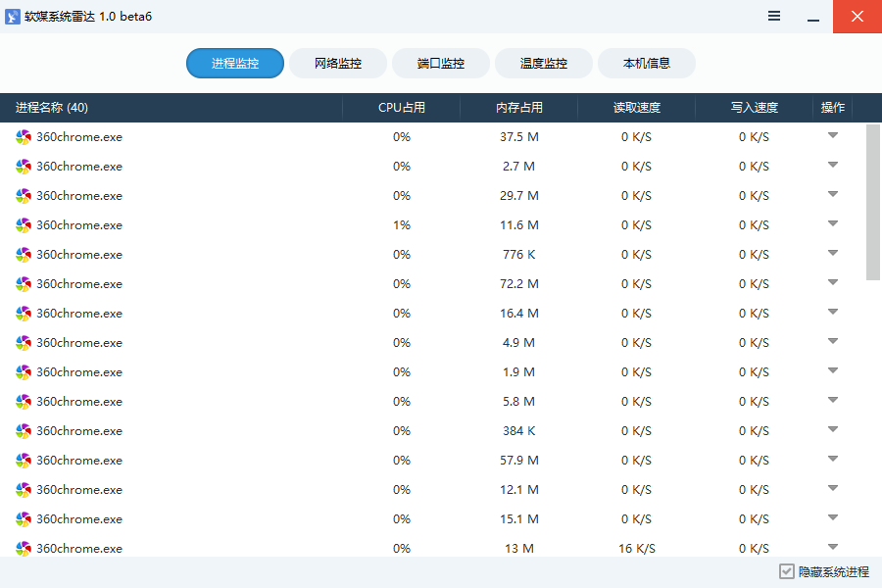Click the 操作 column header
Image resolution: width=882 pixels, height=588 pixels.
coord(832,108)
